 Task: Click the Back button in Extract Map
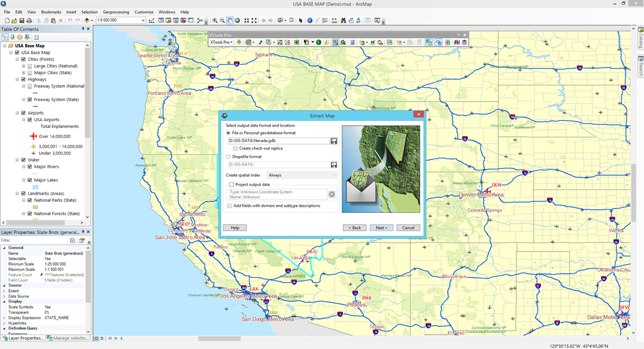[354, 228]
